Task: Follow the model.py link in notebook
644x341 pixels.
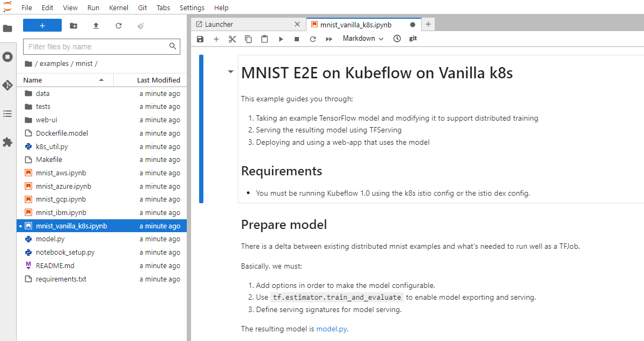Action: 332,329
